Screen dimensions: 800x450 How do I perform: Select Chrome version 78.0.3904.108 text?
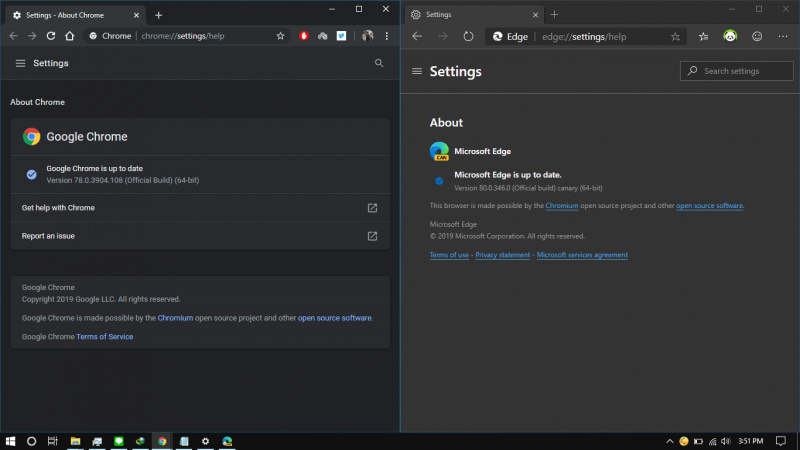pyautogui.click(x=123, y=180)
